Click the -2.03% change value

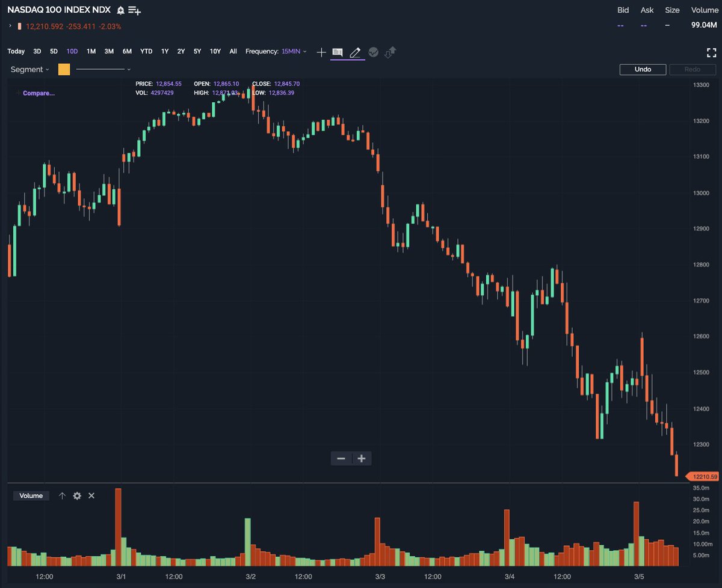[110, 26]
